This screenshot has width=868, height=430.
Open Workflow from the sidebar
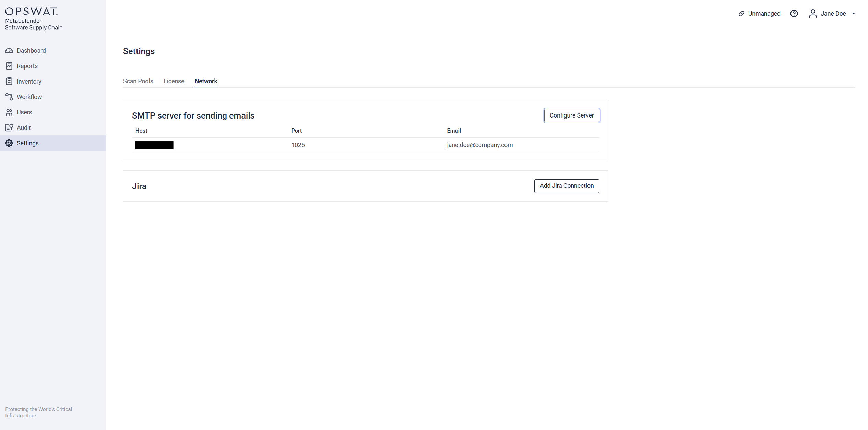[x=53, y=97]
